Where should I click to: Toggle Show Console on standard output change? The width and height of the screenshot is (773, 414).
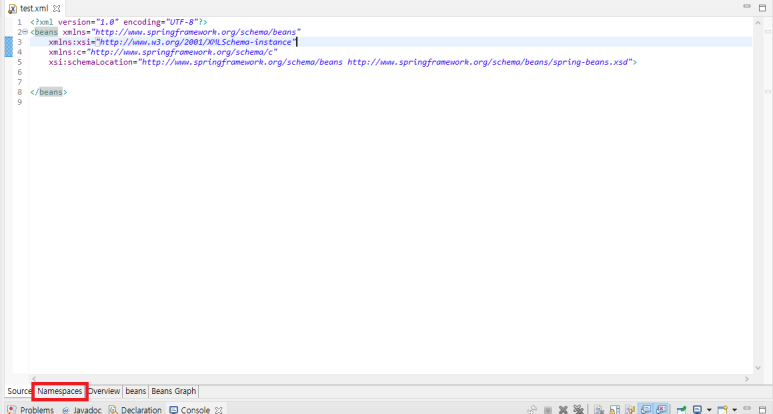[x=646, y=409]
